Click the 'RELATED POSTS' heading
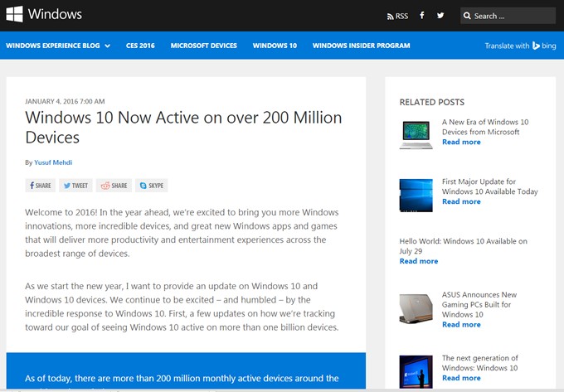 coord(431,103)
